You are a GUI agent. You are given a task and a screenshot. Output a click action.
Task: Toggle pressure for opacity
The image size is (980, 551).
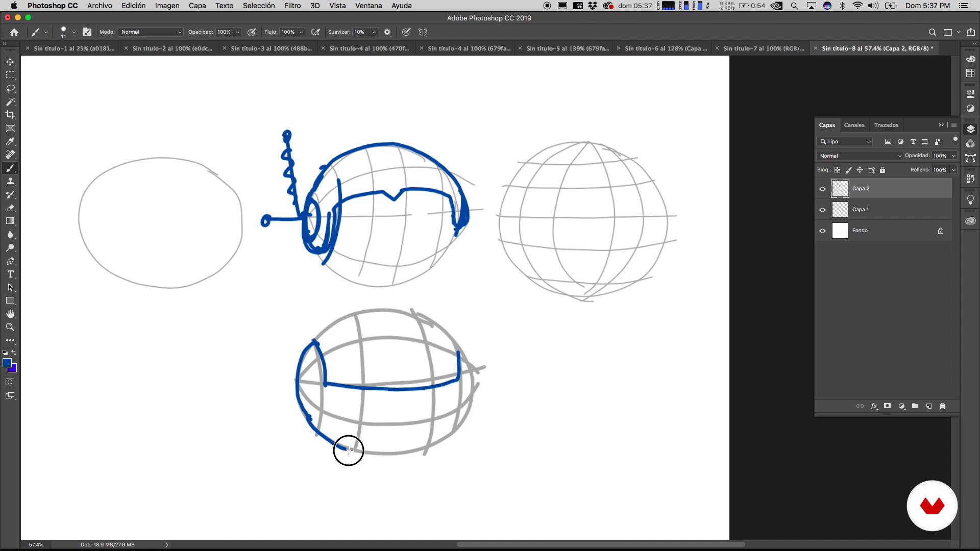pyautogui.click(x=252, y=32)
